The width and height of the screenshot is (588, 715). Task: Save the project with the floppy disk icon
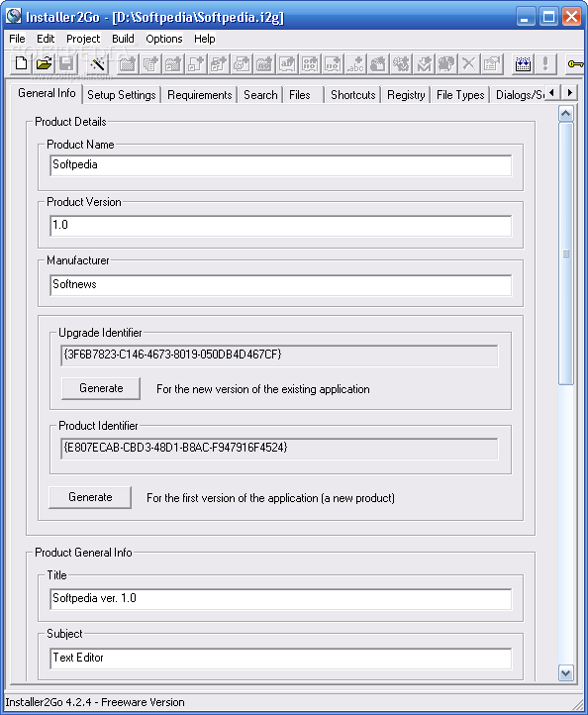66,63
